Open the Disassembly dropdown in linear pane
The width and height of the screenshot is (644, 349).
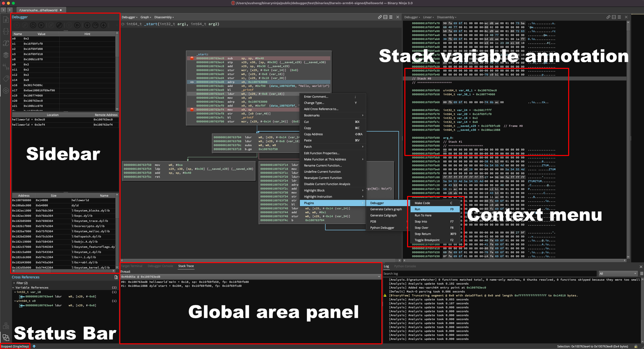pyautogui.click(x=446, y=17)
